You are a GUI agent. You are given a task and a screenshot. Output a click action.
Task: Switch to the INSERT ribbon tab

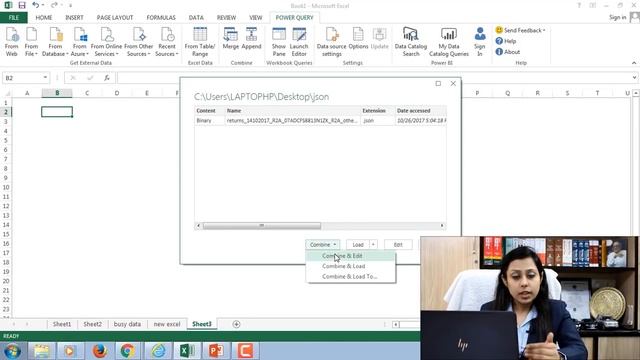pyautogui.click(x=74, y=18)
